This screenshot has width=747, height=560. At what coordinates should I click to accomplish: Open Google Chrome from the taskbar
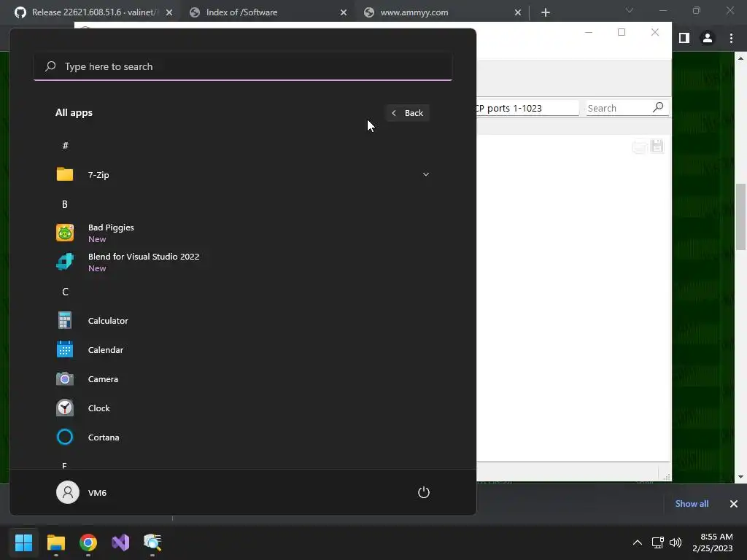(x=88, y=542)
